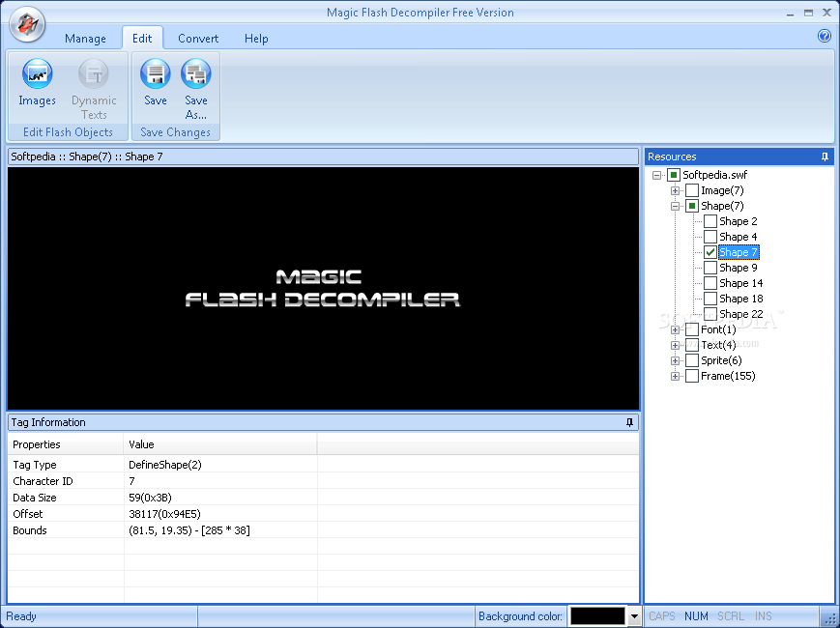This screenshot has height=628, width=840.
Task: Select Shape 18 in the tree
Action: [740, 299]
